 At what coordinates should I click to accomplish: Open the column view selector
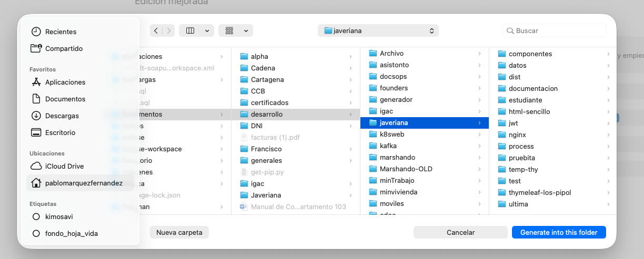(x=196, y=30)
